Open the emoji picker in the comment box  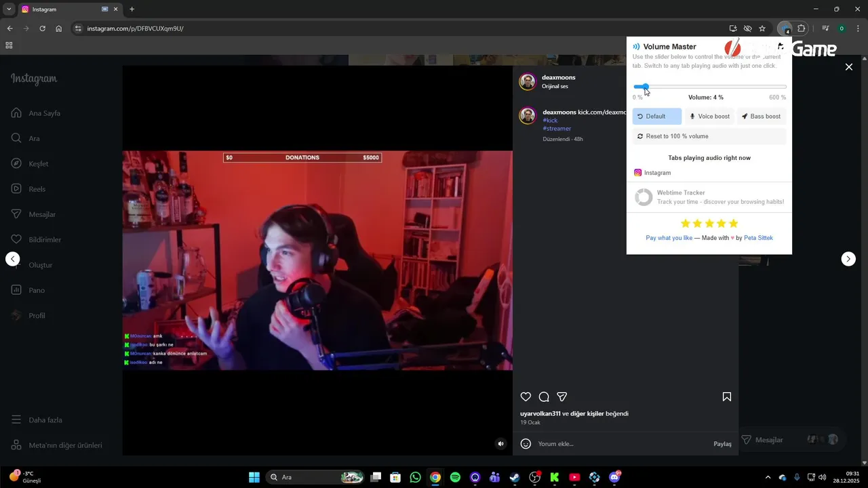click(526, 444)
